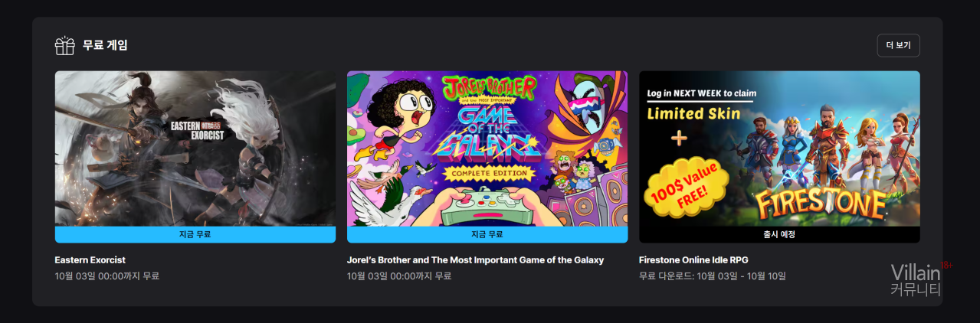Image resolution: width=980 pixels, height=323 pixels.
Task: Click the 출시 예정 bar under Firestone
Action: (x=779, y=235)
